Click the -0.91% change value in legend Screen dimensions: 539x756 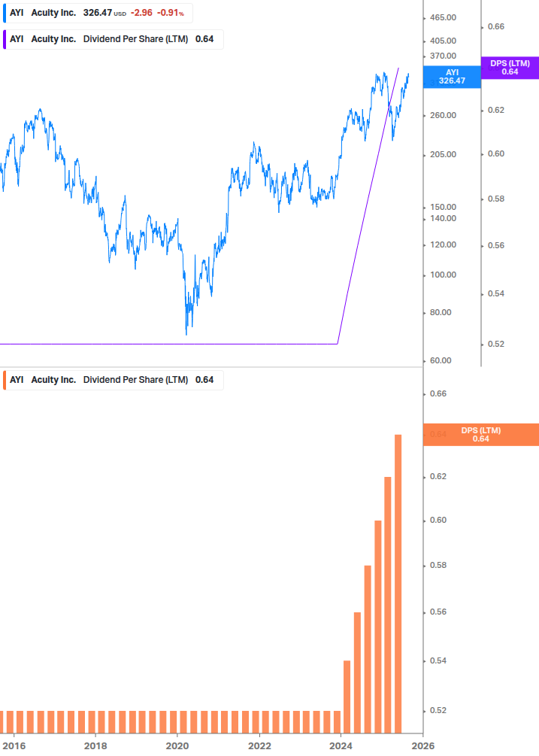(171, 13)
